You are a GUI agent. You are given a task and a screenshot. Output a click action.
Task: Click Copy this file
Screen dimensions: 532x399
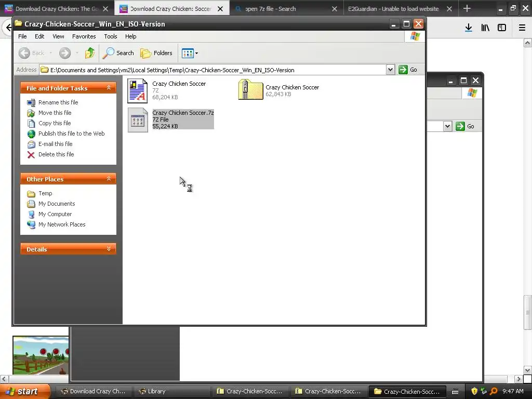pos(49,123)
